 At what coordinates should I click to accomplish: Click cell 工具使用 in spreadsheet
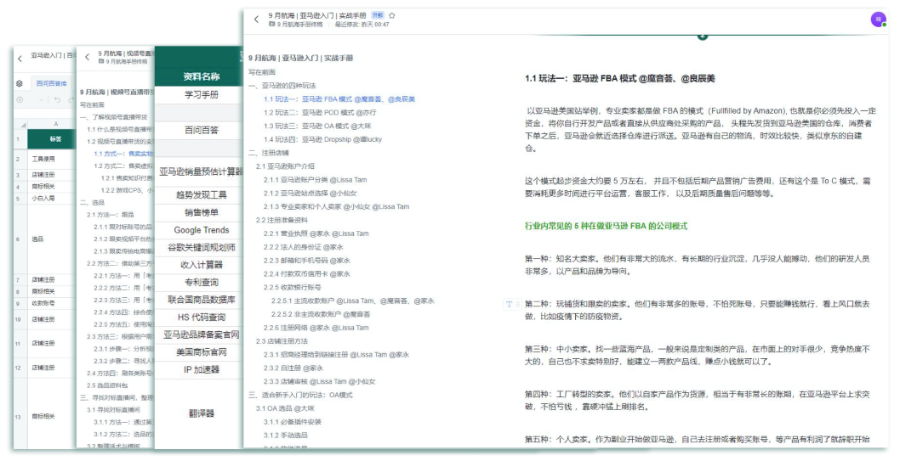click(x=52, y=159)
